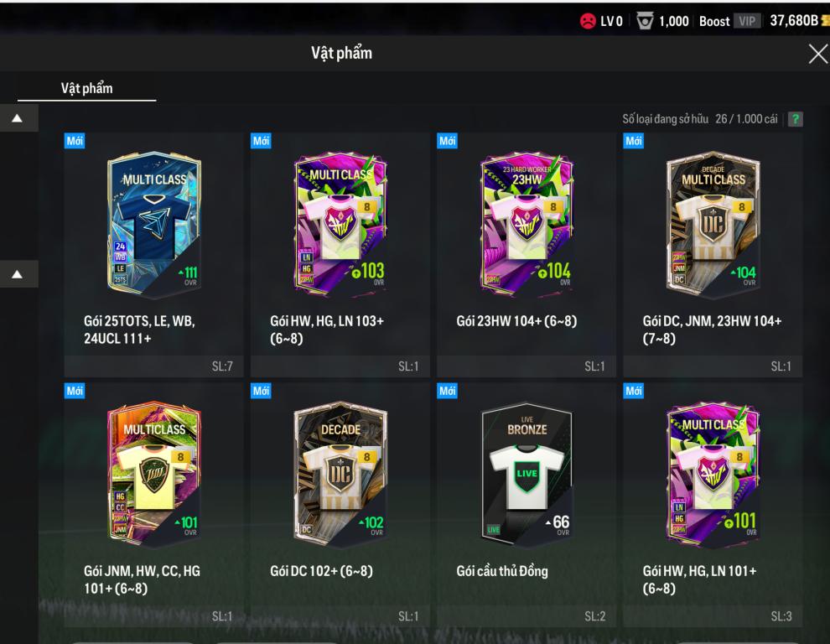Click the gold coin stack currency icon

click(825, 21)
